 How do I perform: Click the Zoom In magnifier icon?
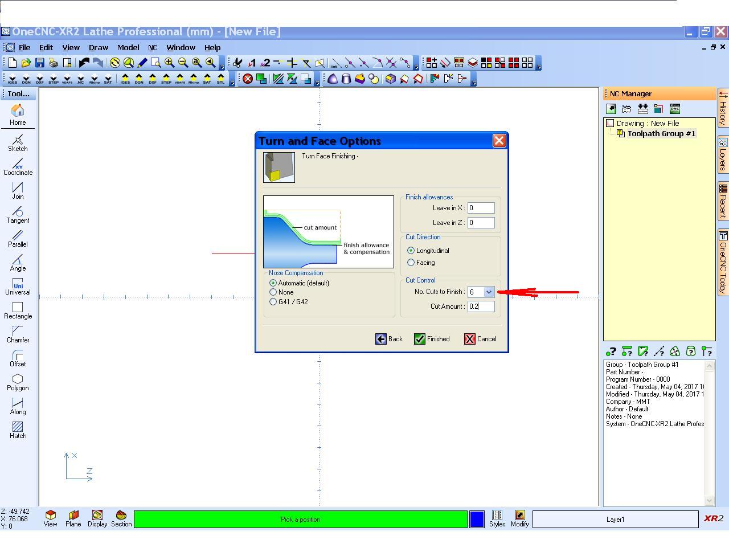point(169,63)
